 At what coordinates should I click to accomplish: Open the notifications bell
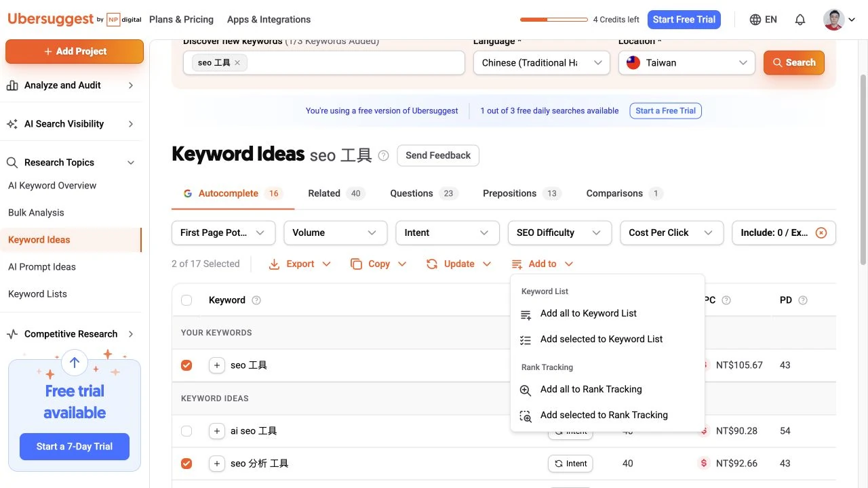800,20
